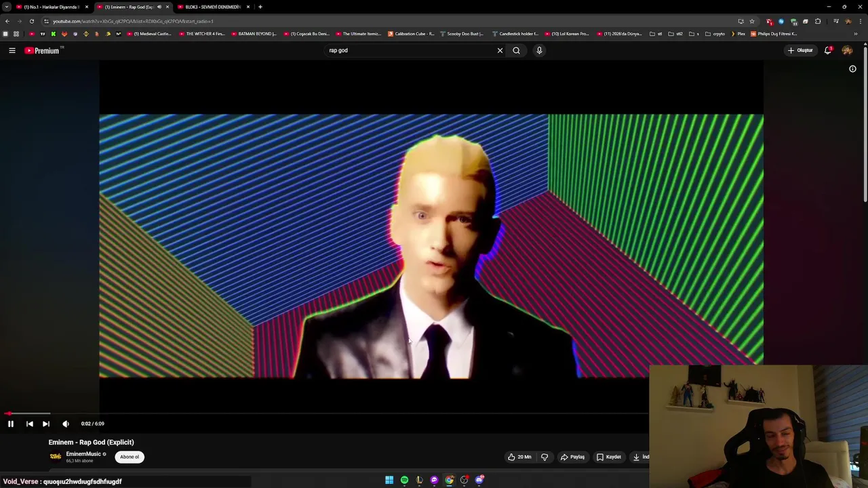Share the video via Paylaş
868x488 pixels.
click(x=573, y=457)
